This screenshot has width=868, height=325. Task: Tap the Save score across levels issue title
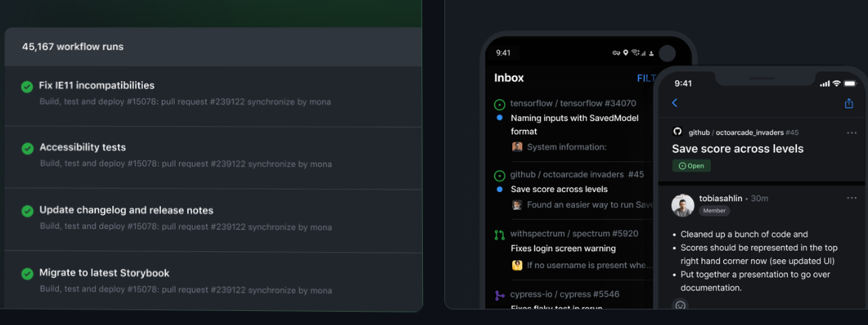click(x=737, y=149)
